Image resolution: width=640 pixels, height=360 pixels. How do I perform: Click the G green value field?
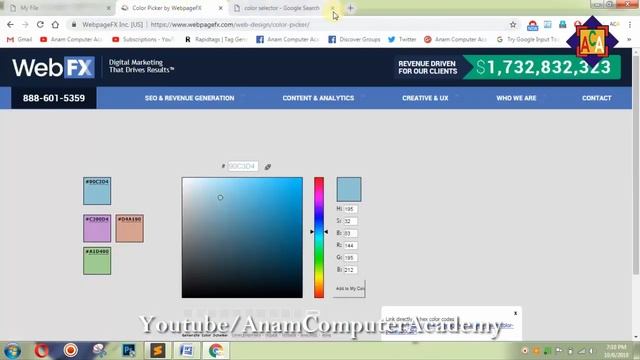pyautogui.click(x=351, y=258)
